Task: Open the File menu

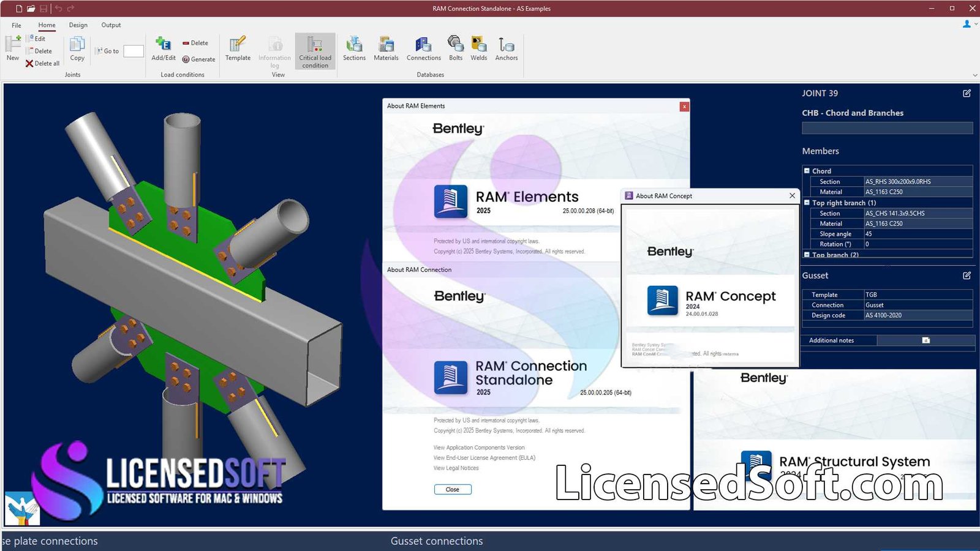Action: coord(17,25)
